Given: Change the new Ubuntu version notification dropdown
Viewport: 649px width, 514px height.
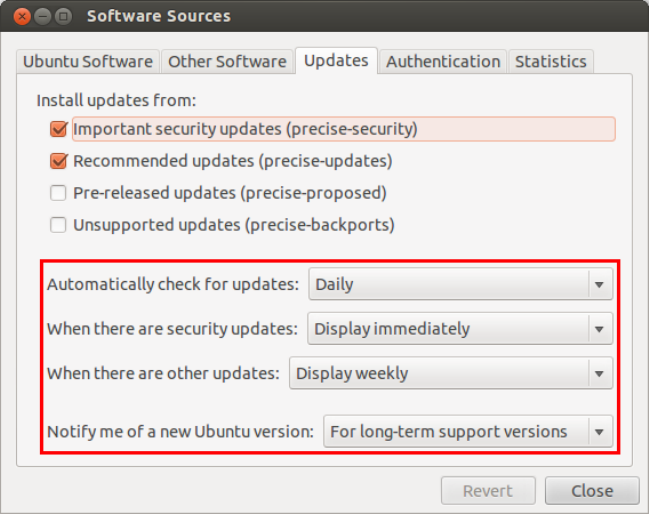Looking at the screenshot, I should (467, 432).
